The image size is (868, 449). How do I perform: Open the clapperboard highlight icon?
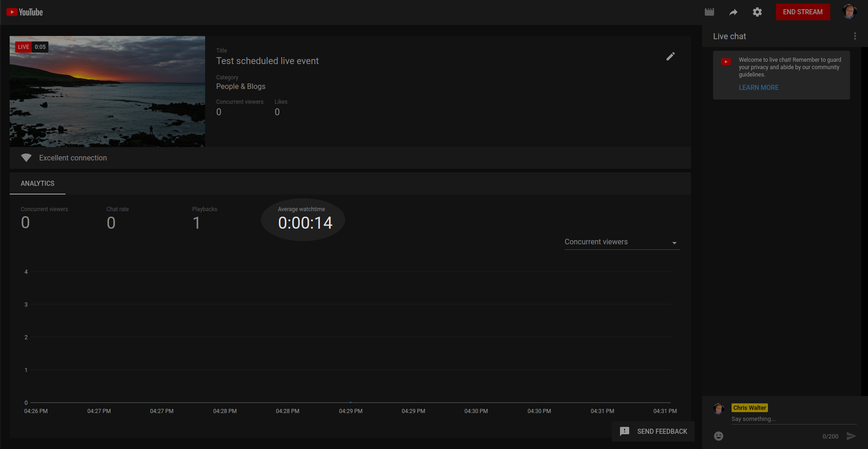(x=709, y=12)
